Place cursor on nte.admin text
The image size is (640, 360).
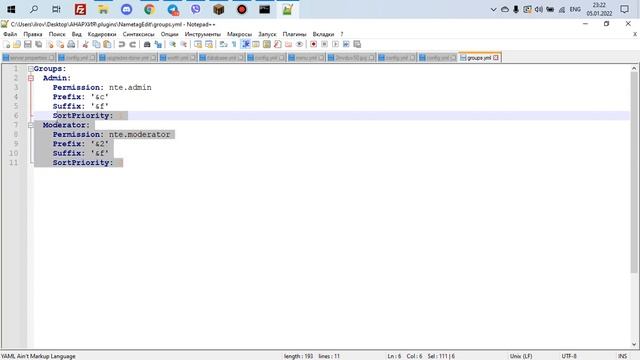(x=130, y=87)
